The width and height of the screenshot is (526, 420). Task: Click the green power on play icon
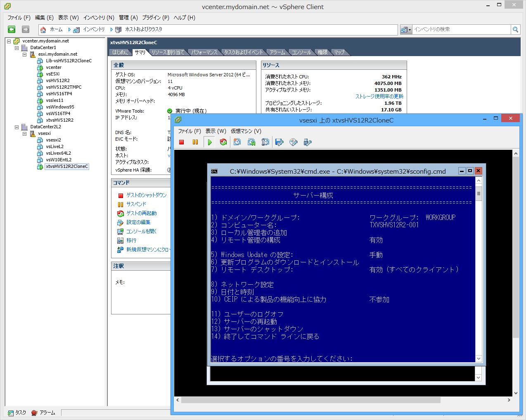pos(210,142)
